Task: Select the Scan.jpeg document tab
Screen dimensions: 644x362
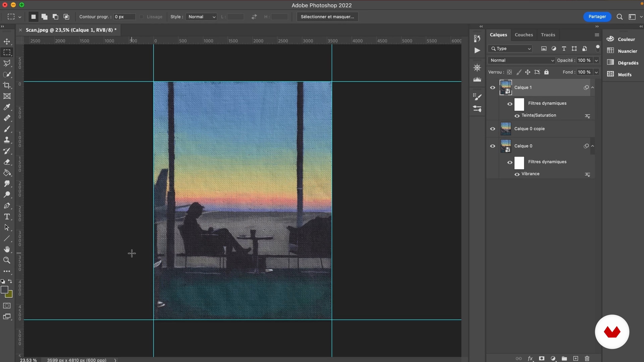Action: [x=71, y=30]
